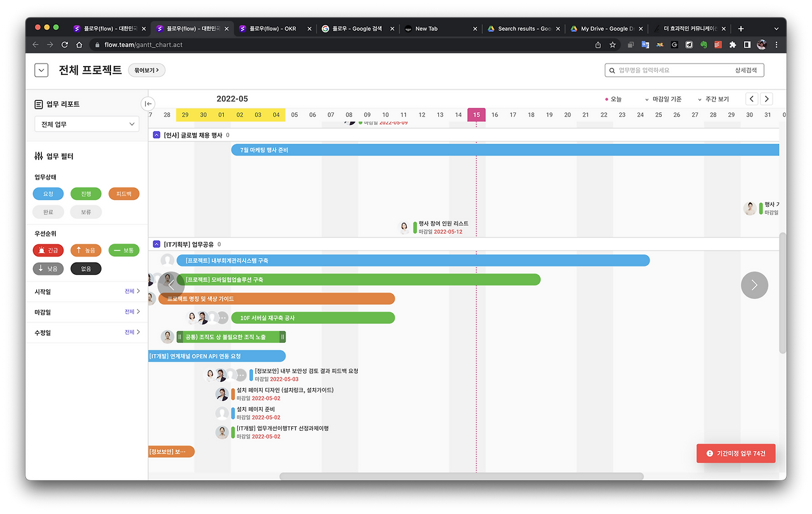Viewport: 812px width, 514px height.
Task: Switch to the 플로우(flow) - OKR tab
Action: (275, 29)
